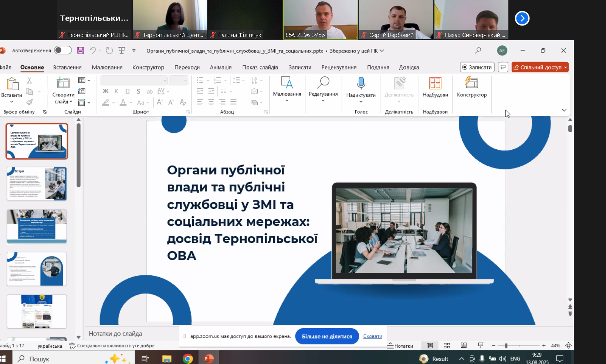The width and height of the screenshot is (606, 364).
Task: Toggle the Автозбереження switch
Action: pos(63,50)
